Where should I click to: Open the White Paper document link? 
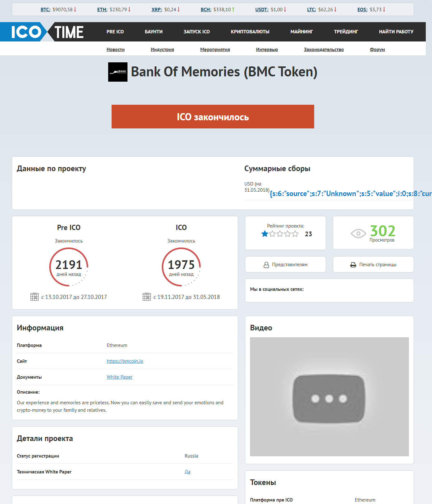point(120,377)
